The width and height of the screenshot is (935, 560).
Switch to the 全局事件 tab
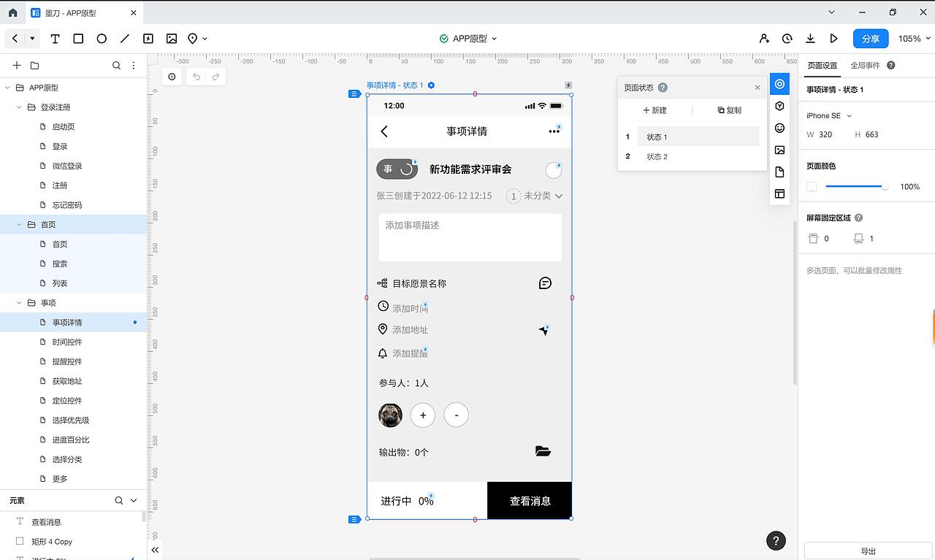(866, 65)
